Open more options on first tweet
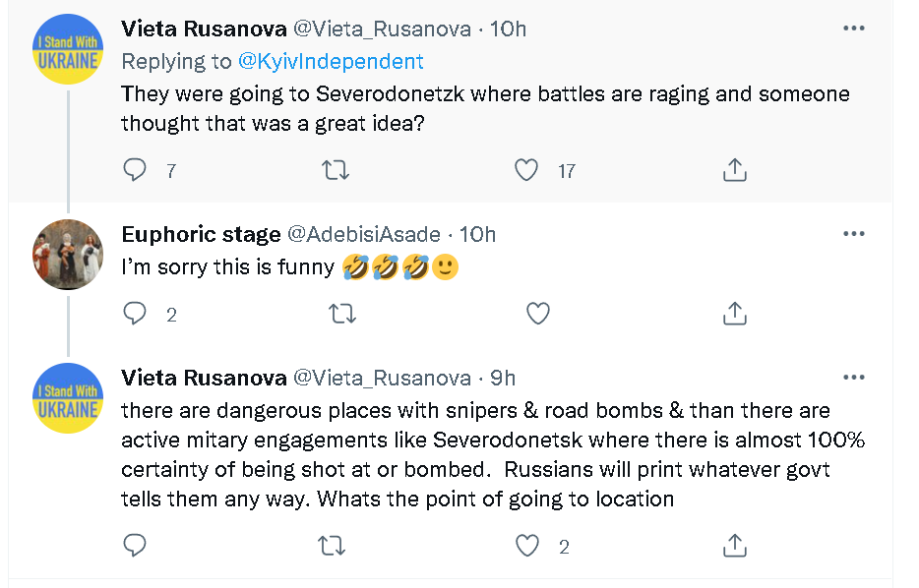919x588 pixels. pos(853,29)
